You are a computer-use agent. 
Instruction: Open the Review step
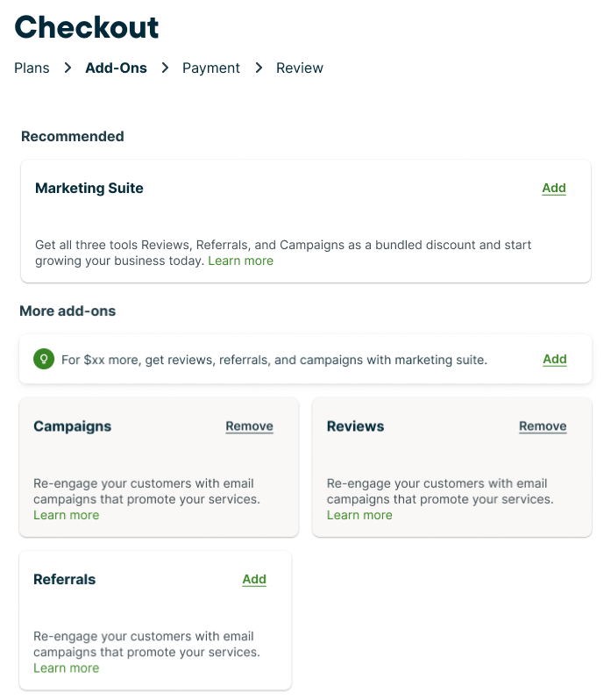300,68
